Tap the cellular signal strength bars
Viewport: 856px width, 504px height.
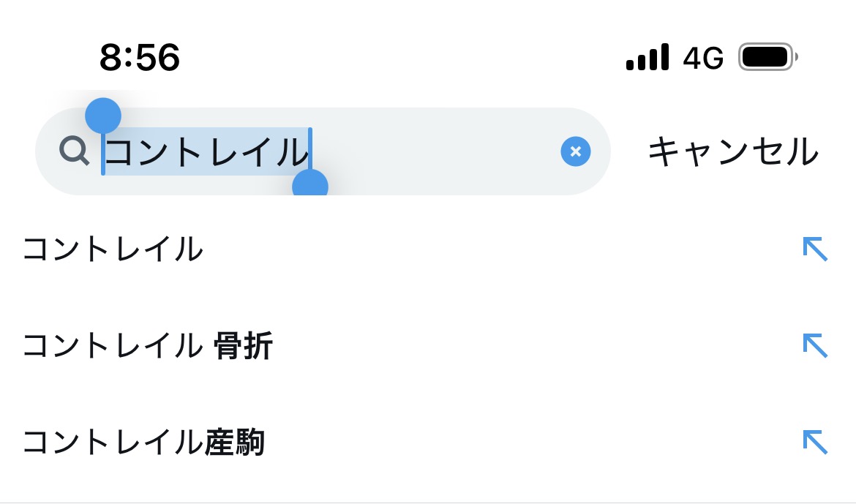[647, 57]
